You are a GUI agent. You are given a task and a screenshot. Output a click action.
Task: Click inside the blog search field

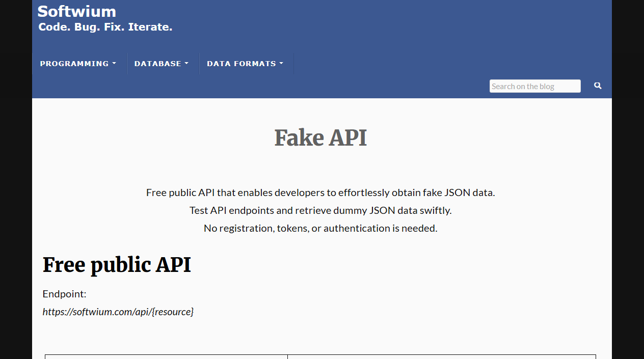tap(534, 86)
